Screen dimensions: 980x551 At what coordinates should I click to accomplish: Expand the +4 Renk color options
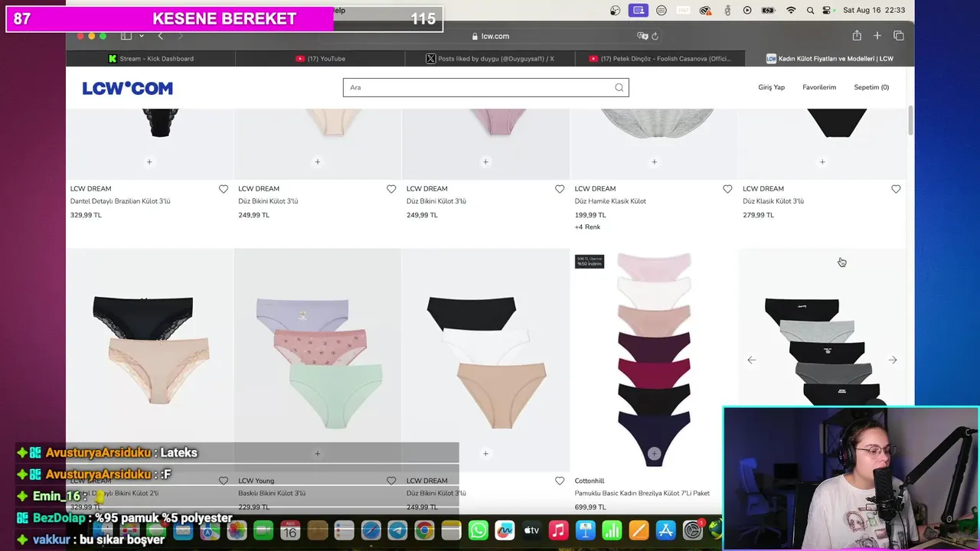(587, 227)
